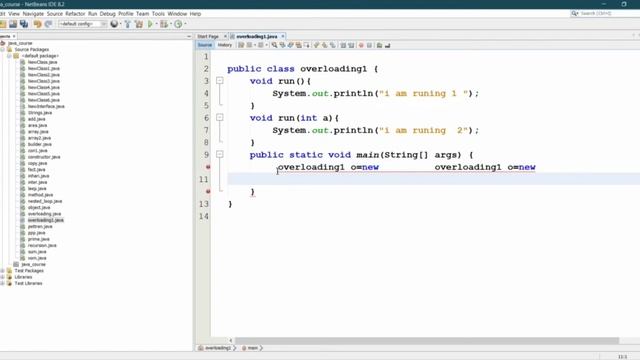Click the Toggle Highlight Search icon

pos(298,45)
